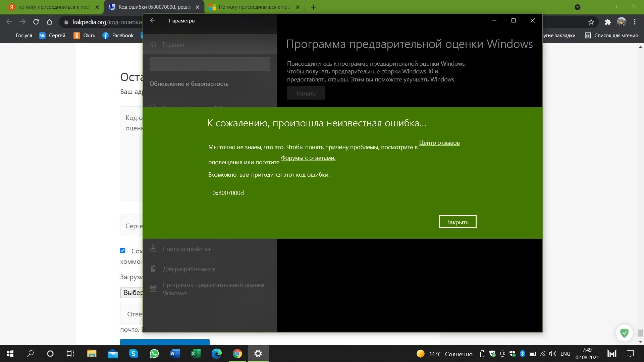Reload the page in Chrome
The width and height of the screenshot is (644, 362).
tap(36, 22)
